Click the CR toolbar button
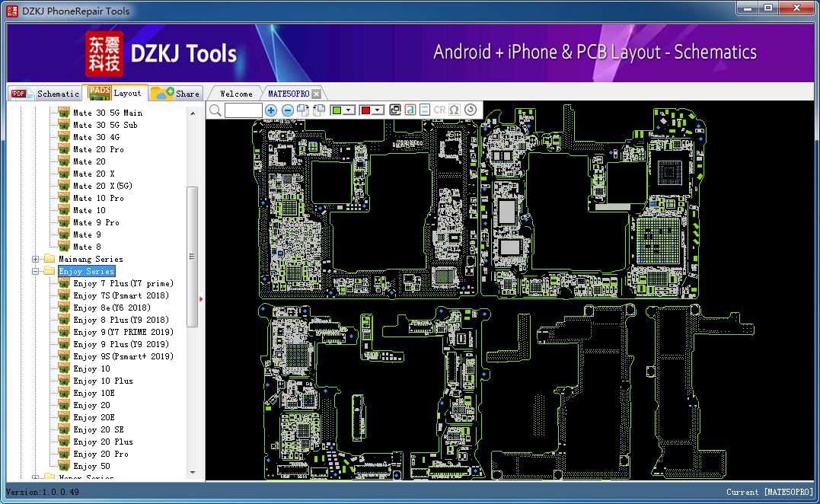820x504 pixels. pos(439,110)
